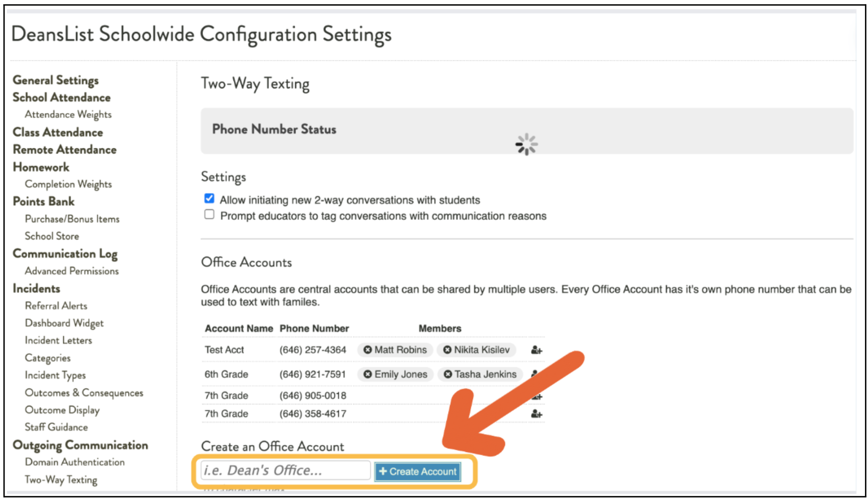This screenshot has width=868, height=500.
Task: Disable initiating 2-way conversations with students
Action: [x=209, y=198]
